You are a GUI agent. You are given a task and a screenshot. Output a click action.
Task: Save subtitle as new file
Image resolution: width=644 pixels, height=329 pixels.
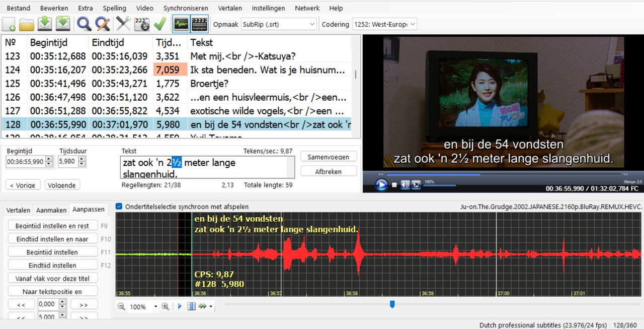coord(63,24)
